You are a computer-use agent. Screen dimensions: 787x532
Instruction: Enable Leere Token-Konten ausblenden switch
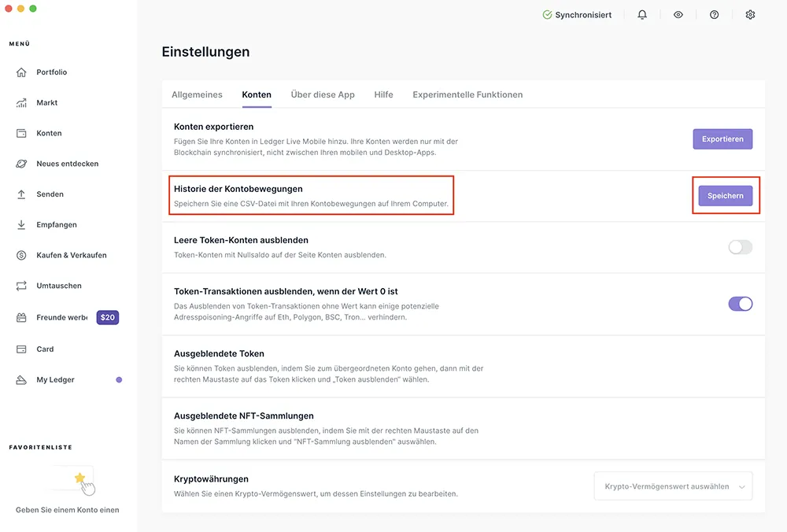pyautogui.click(x=741, y=247)
